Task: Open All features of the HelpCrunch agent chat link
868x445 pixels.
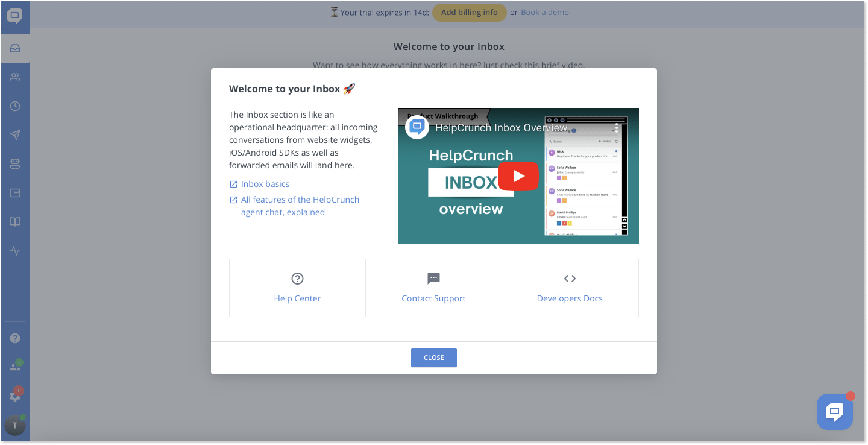Action: tap(300, 206)
